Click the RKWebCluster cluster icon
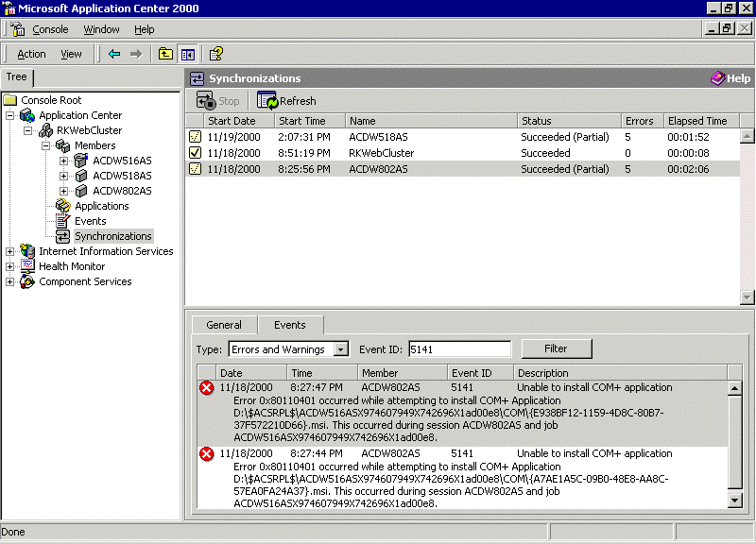 point(45,130)
